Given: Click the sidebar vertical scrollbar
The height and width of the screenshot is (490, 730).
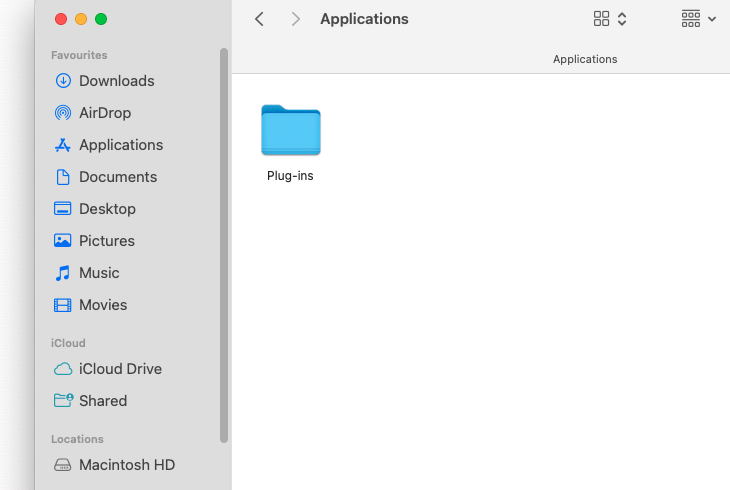Looking at the screenshot, I should coord(224,245).
